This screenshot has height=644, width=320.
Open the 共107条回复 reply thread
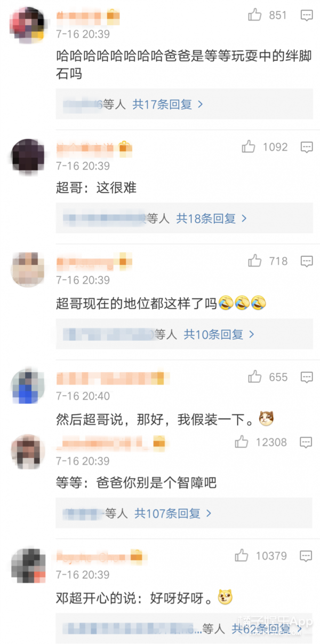[x=173, y=513]
